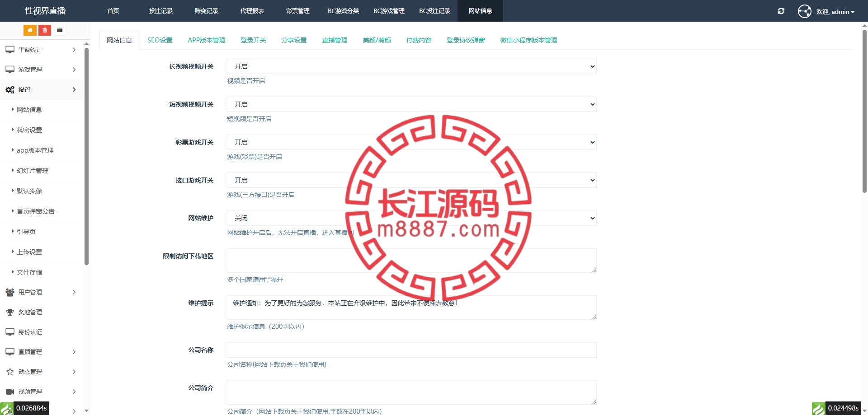Image resolution: width=868 pixels, height=415 pixels.
Task: Open 私密设置 in the sidebar
Action: click(29, 130)
